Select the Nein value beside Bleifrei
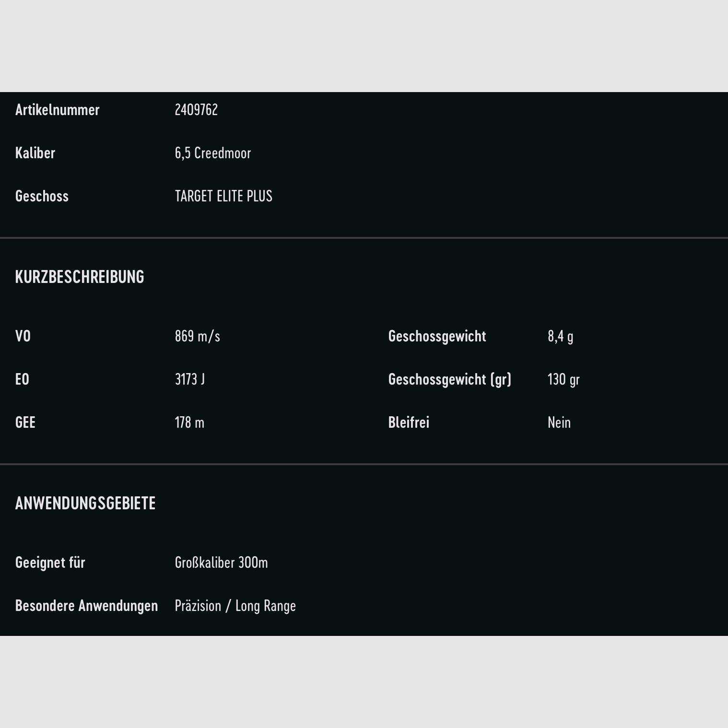Image resolution: width=728 pixels, height=728 pixels. [x=559, y=423]
